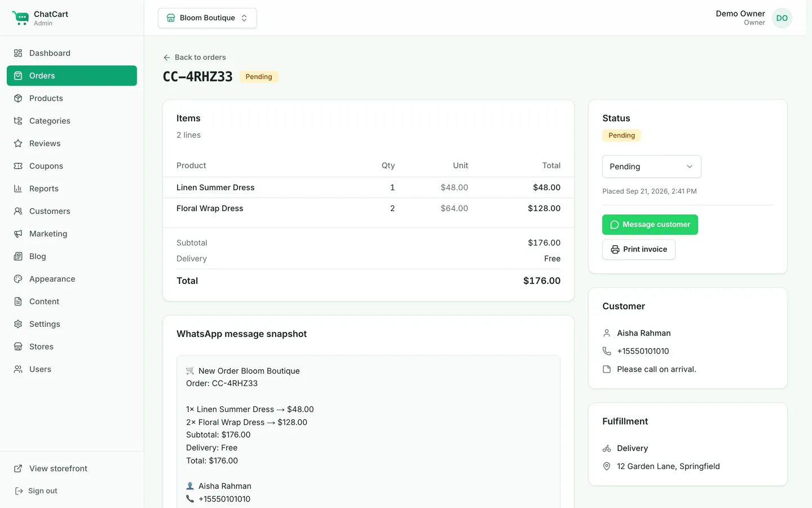Image resolution: width=812 pixels, height=508 pixels.
Task: Click the chat bubble icon on Message customer
Action: 615,225
